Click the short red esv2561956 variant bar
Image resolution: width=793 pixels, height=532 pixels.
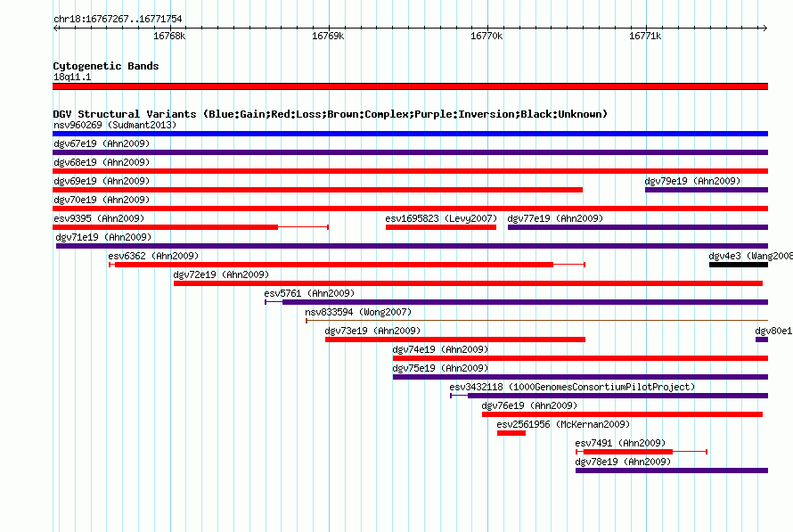coord(511,433)
